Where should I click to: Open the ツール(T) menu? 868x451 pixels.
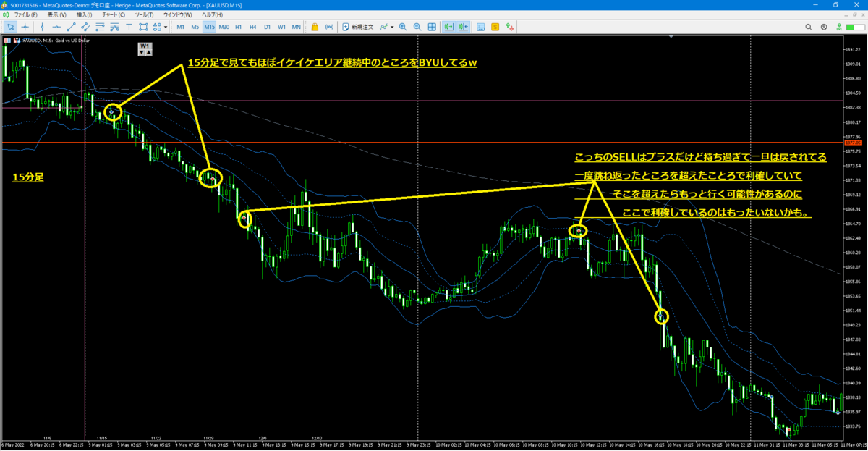145,14
